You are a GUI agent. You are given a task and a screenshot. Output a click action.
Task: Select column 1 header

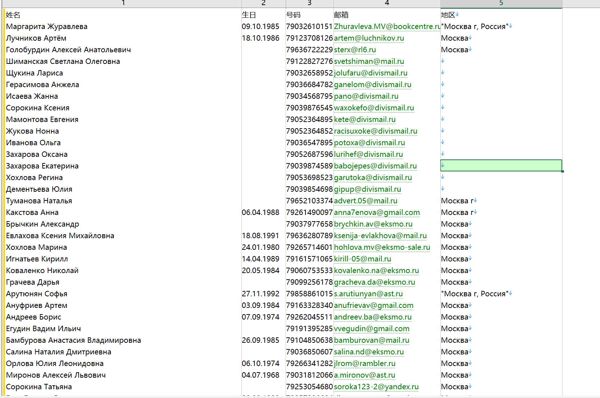[x=123, y=3]
